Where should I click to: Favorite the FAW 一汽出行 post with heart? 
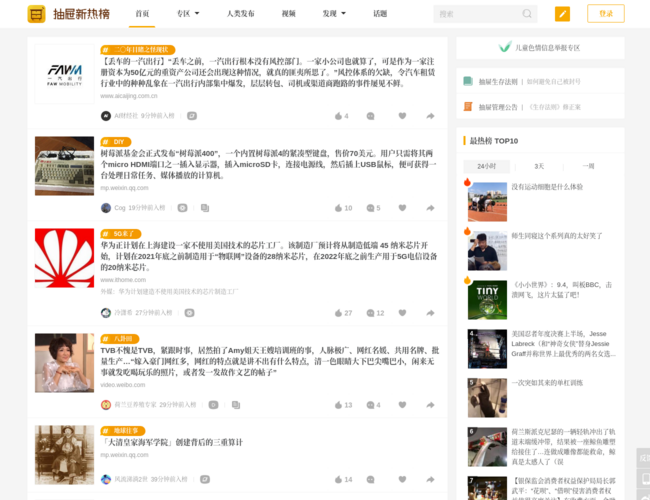[402, 116]
